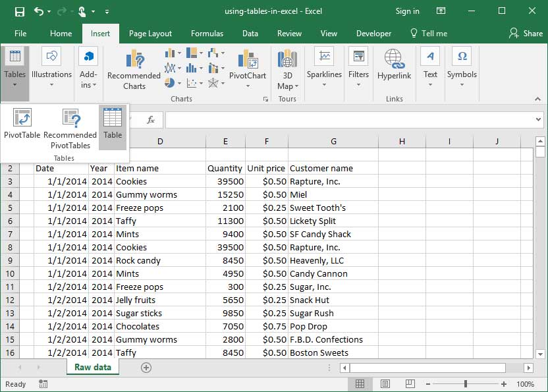
Task: Switch to the Page Layout tab
Action: click(x=150, y=34)
